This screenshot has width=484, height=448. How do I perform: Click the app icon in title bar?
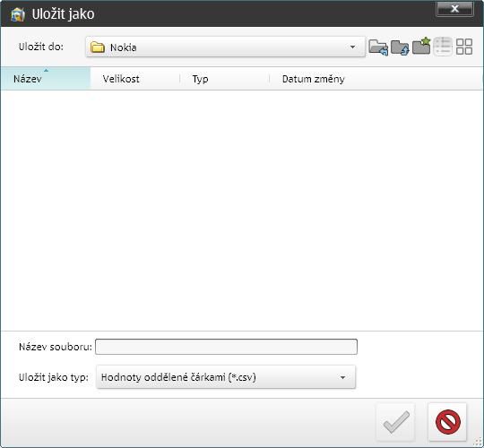tap(18, 14)
